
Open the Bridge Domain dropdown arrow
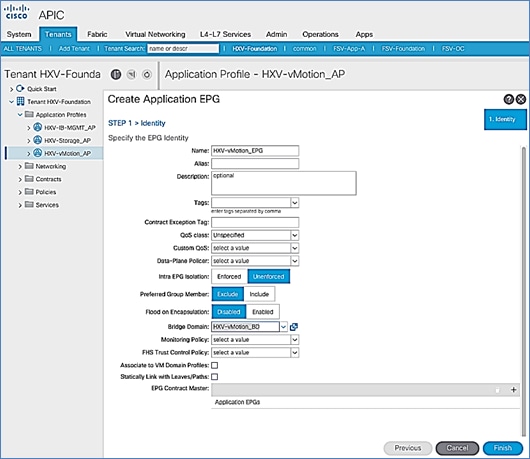coord(283,327)
